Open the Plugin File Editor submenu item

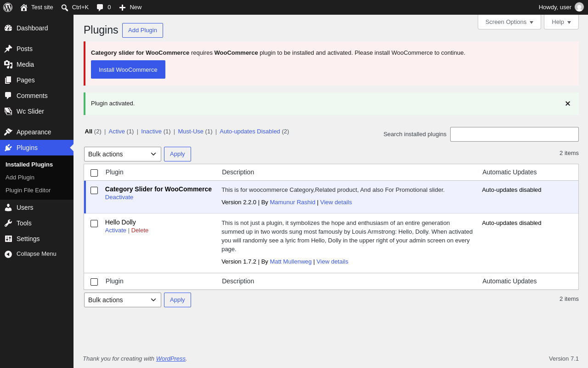click(x=28, y=190)
